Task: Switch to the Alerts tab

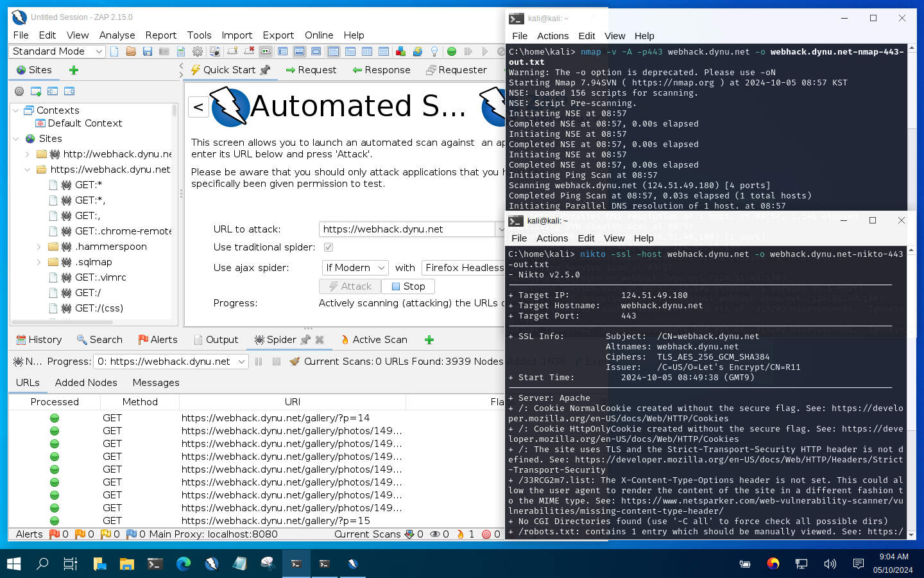Action: point(158,340)
